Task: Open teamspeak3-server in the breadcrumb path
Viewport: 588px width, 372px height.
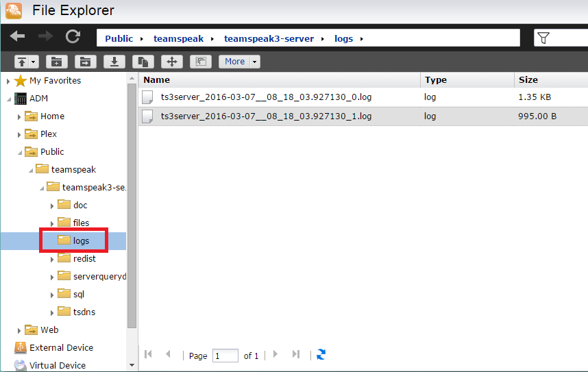Action: coord(269,38)
